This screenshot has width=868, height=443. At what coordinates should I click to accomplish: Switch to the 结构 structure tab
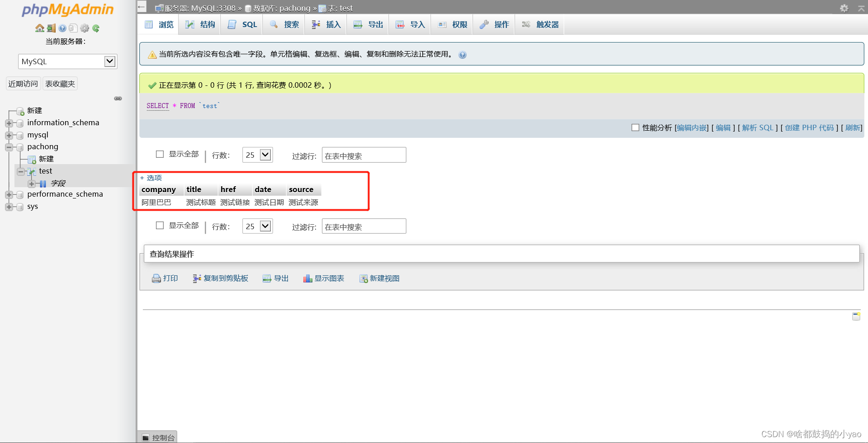[200, 24]
